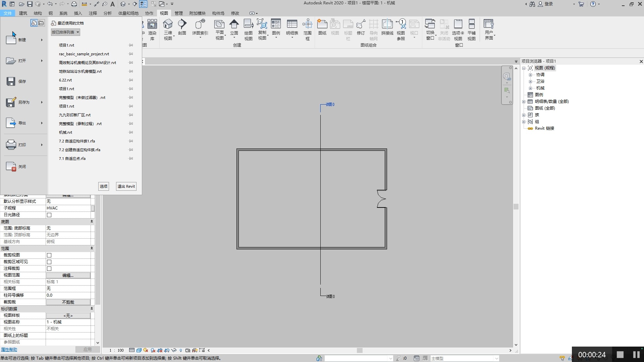
Task: Toggle the 日光路径 checkbox
Action: 49,215
